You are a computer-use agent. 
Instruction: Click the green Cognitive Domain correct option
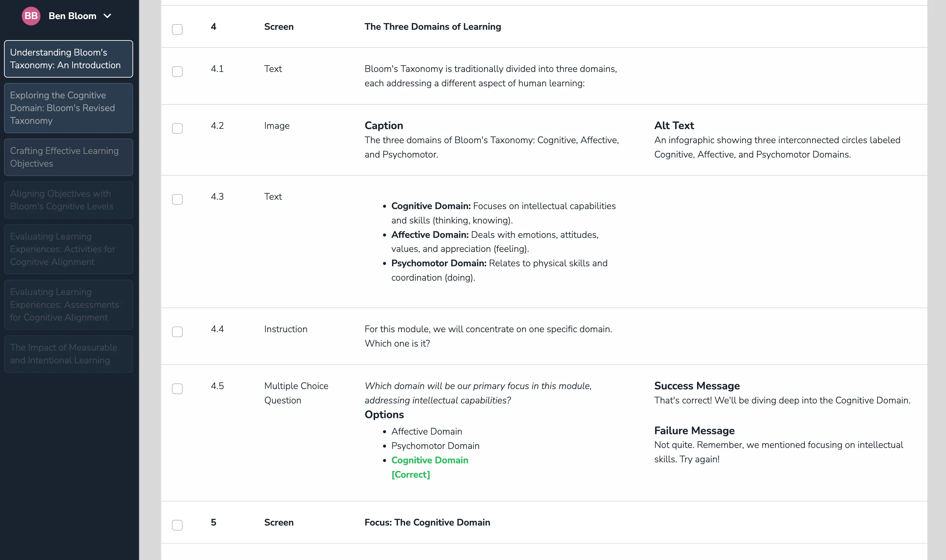[430, 460]
